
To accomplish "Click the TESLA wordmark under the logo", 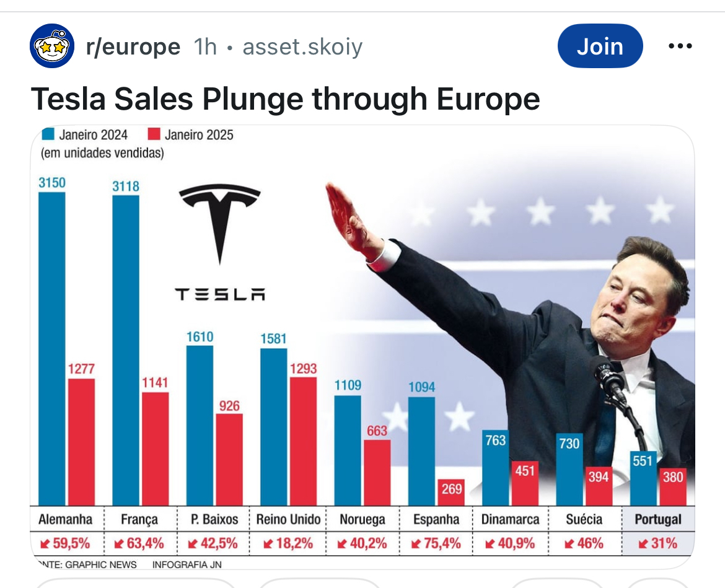I will (x=220, y=294).
